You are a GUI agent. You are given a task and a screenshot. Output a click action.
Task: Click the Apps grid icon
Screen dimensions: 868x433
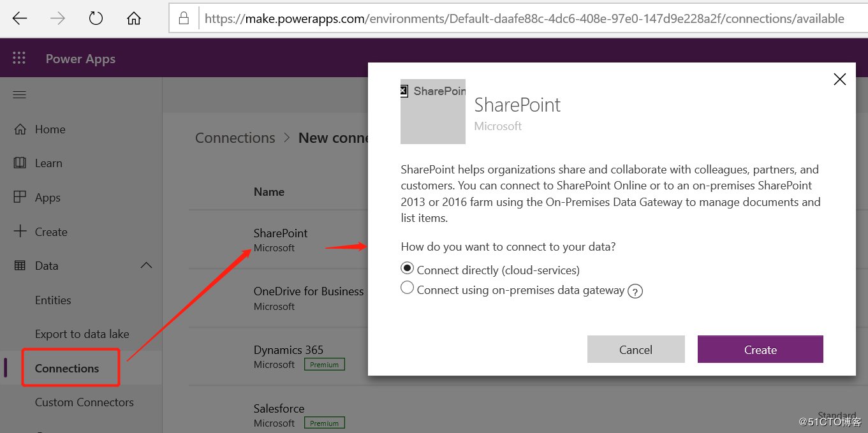20,197
